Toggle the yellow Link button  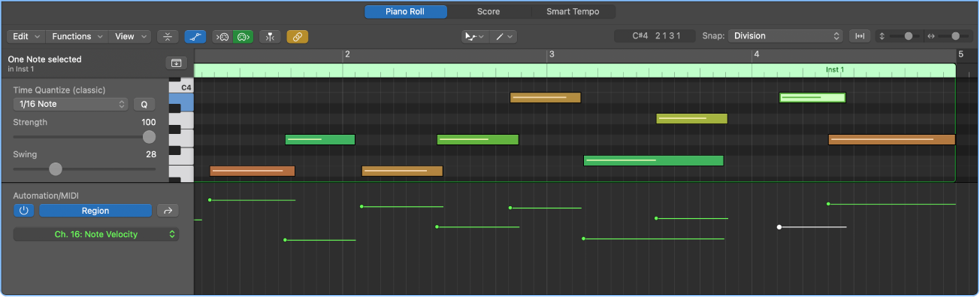tap(298, 36)
